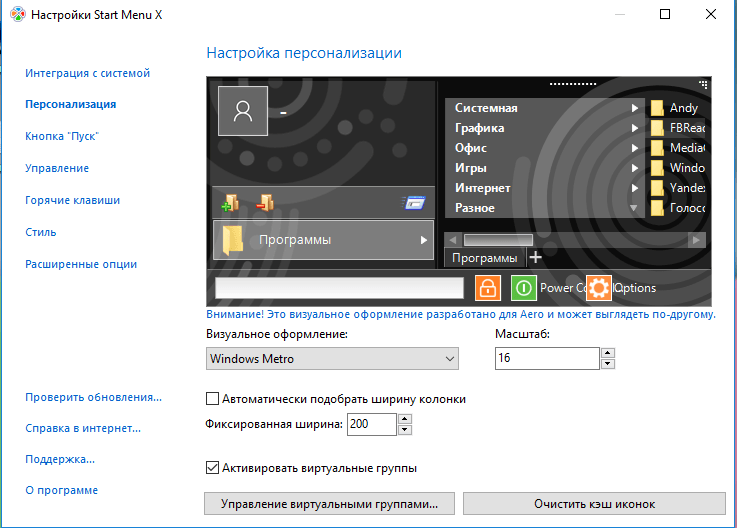Click the orange lock icon in the preview
The height and width of the screenshot is (528, 737).
point(488,288)
